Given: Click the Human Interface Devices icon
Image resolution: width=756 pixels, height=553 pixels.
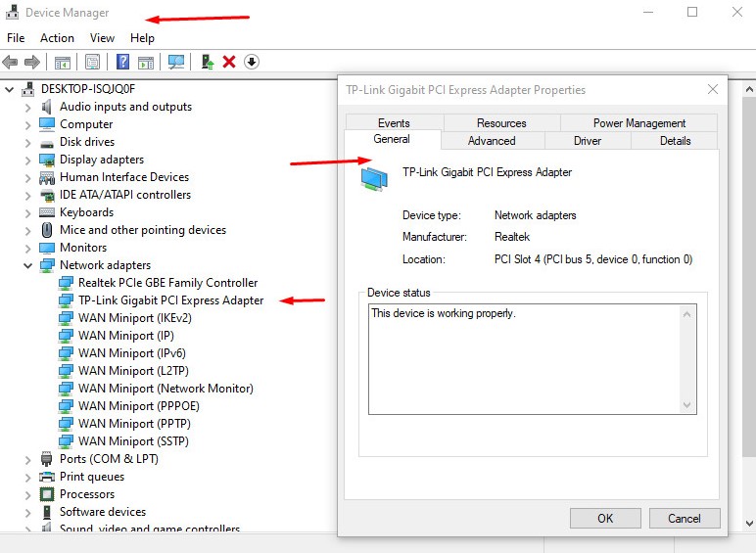Looking at the screenshot, I should click(47, 178).
